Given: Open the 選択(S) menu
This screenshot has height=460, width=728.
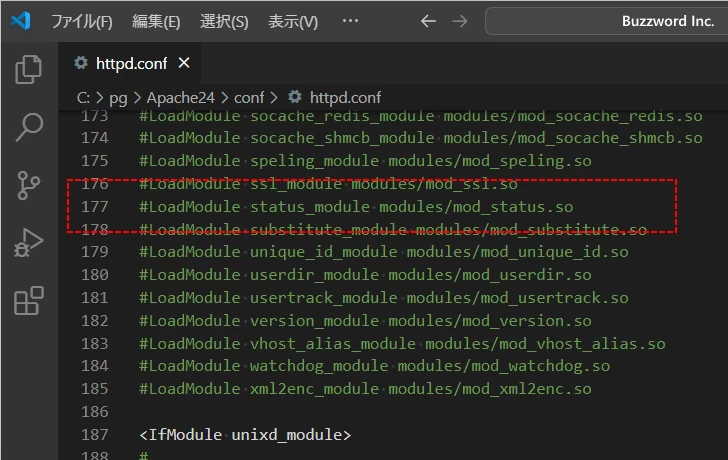Looking at the screenshot, I should pyautogui.click(x=224, y=21).
